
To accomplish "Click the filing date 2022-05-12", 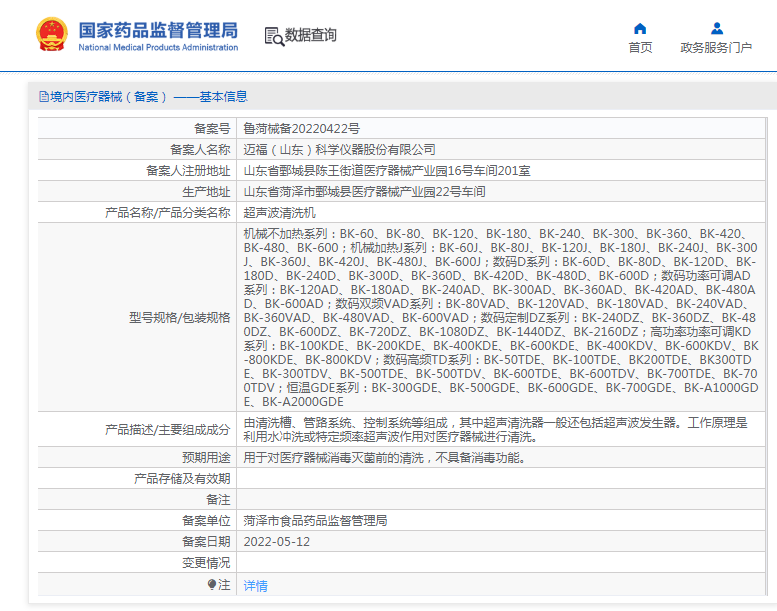I will tap(277, 542).
